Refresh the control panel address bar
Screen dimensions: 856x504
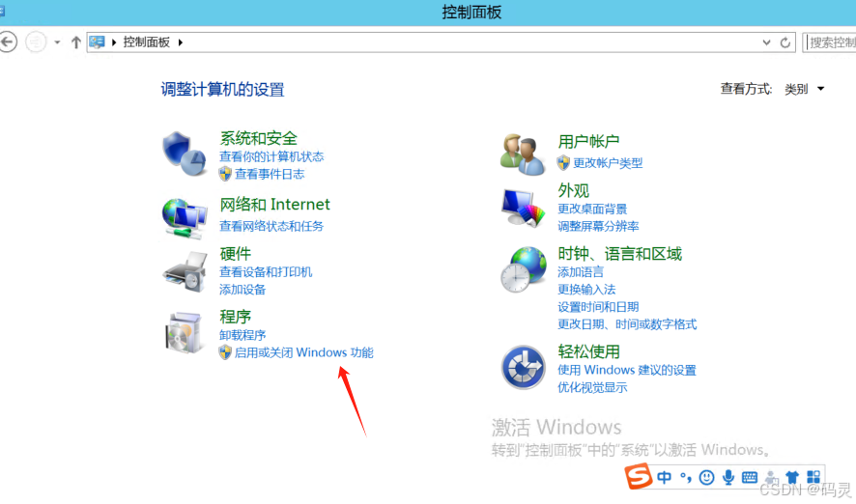click(x=785, y=42)
